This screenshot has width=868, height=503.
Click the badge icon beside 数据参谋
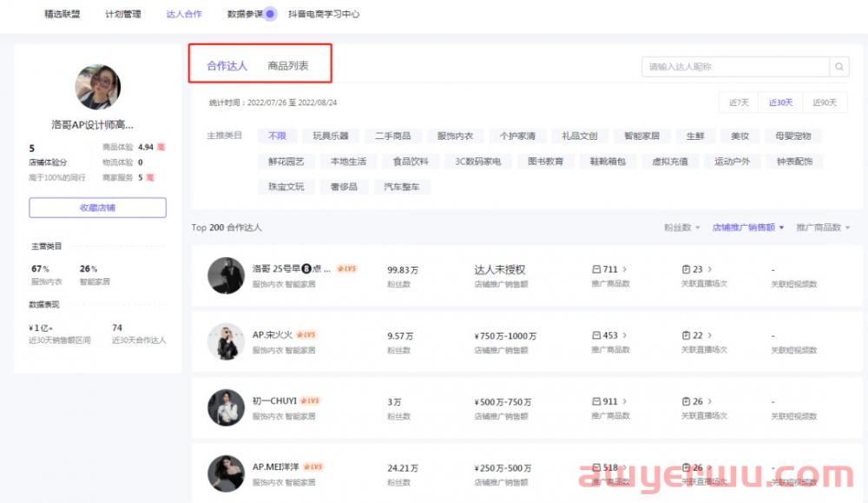[270, 14]
